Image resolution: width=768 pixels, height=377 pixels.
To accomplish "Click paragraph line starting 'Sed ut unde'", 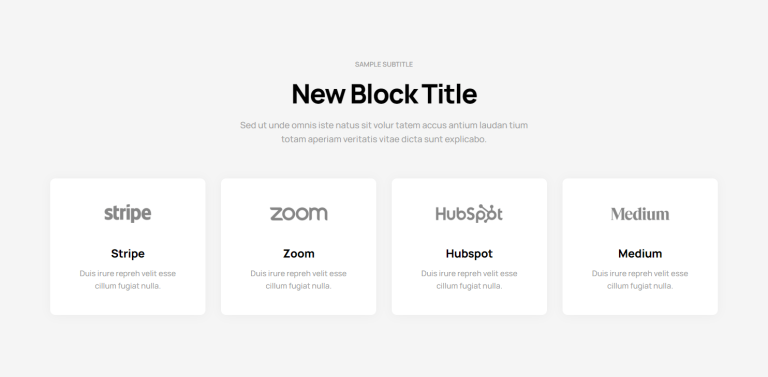I will click(x=384, y=125).
